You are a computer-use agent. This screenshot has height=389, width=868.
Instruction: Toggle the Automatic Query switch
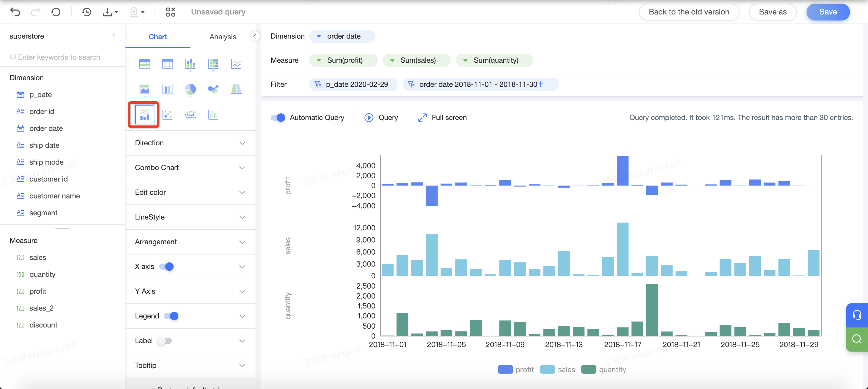[x=278, y=117]
